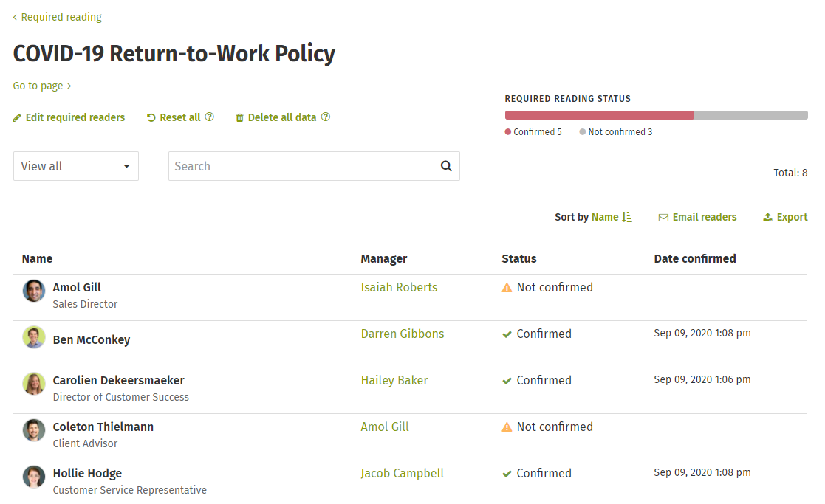Click help icon next to Delete all data
Screen dimensions: 825x504
(326, 117)
